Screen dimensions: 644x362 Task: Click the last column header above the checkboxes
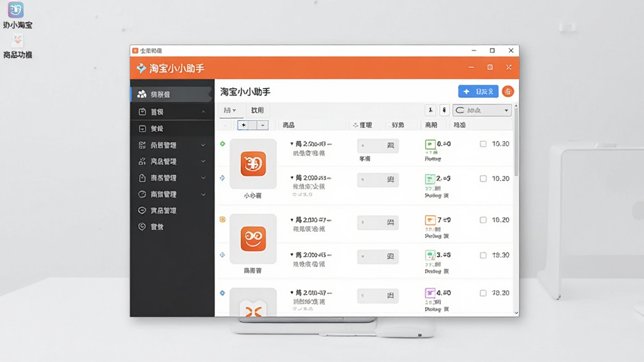pos(459,125)
